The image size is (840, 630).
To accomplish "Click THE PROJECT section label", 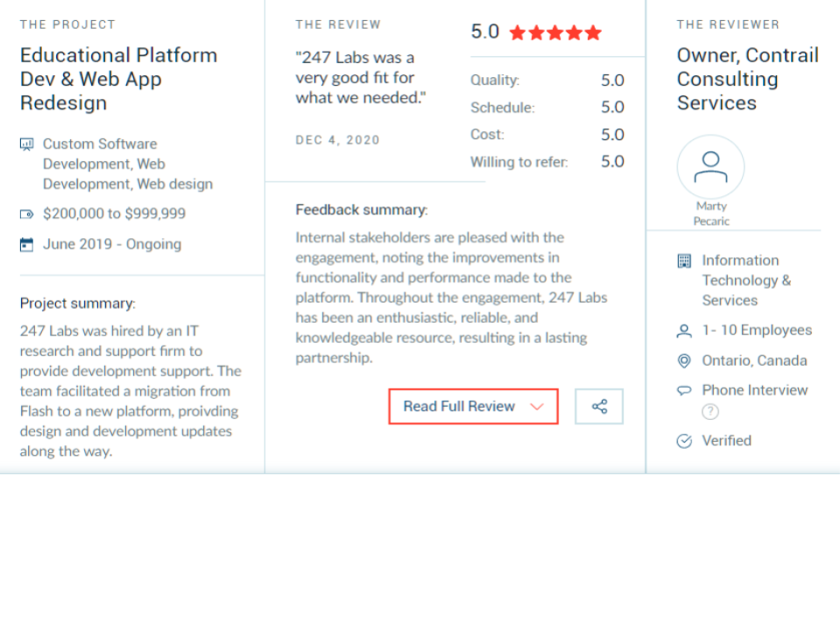I will 67,24.
